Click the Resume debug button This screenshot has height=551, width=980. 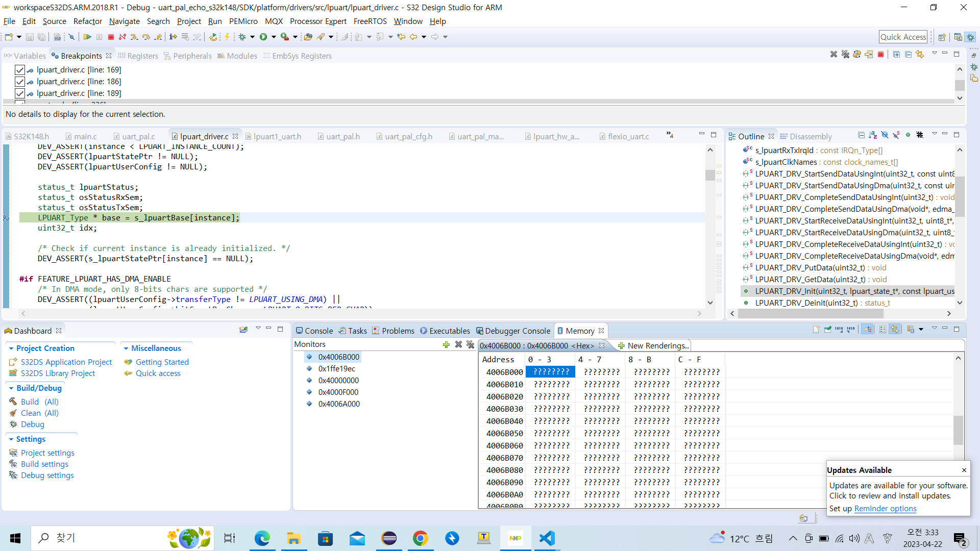point(87,37)
